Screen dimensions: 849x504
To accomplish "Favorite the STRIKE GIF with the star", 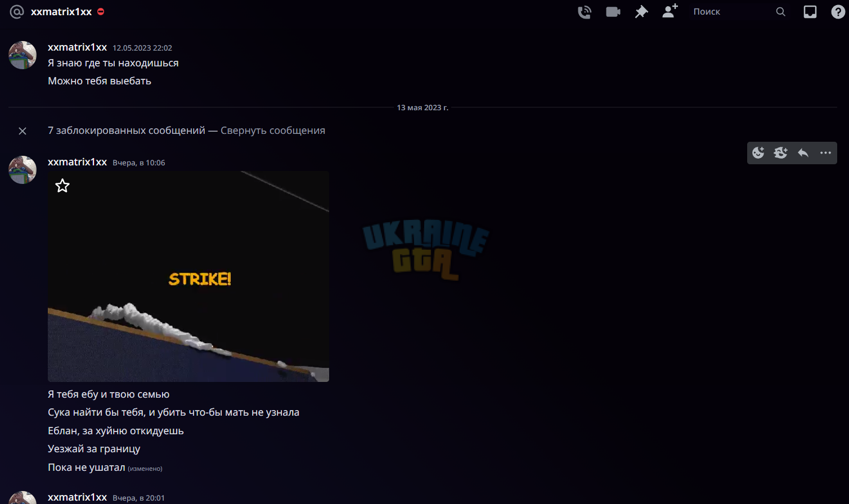I will 62,186.
